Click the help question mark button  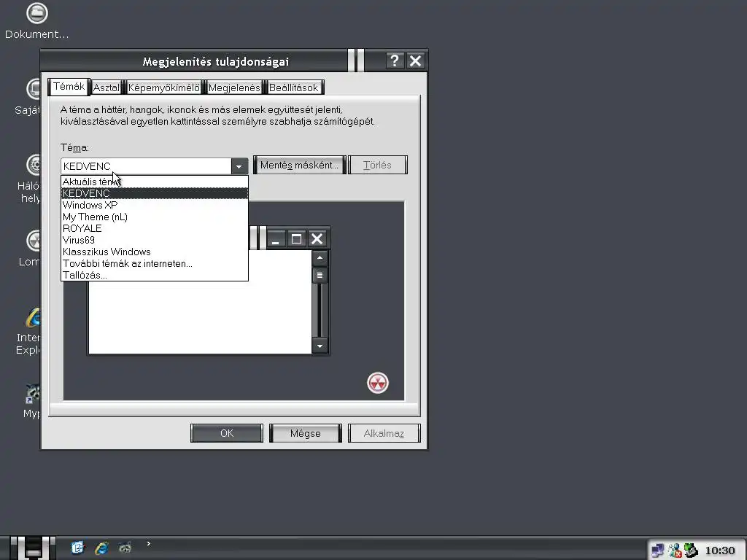pos(395,61)
